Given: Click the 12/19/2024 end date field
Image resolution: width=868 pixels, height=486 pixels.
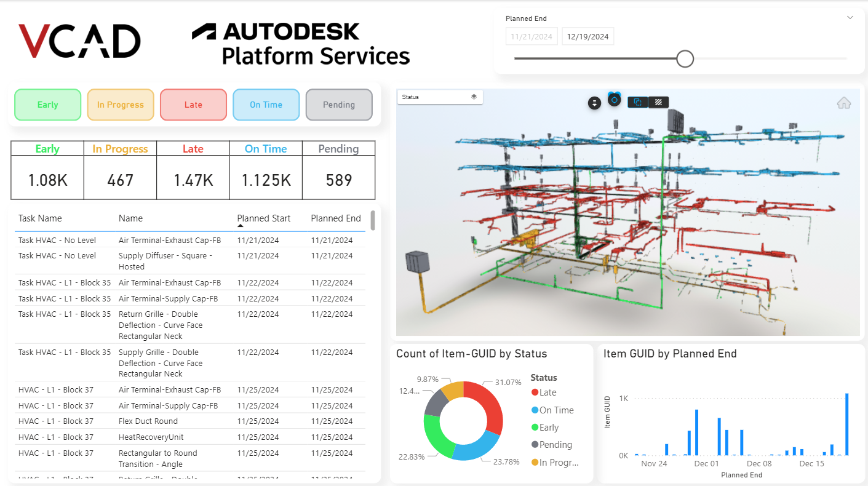Looking at the screenshot, I should tap(587, 36).
